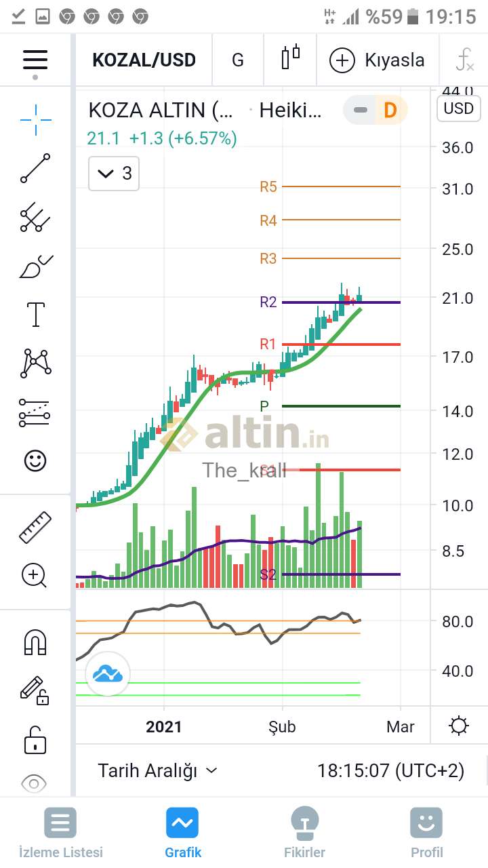Click the 80.0 oscillator axis value
Viewport: 488px width, 868px height.
pyautogui.click(x=457, y=621)
